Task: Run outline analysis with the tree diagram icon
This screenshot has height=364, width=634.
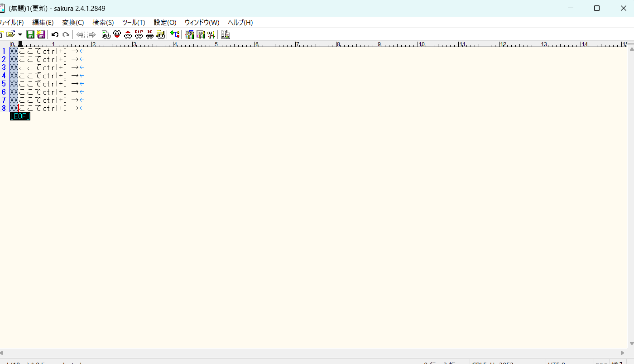Action: click(x=175, y=34)
